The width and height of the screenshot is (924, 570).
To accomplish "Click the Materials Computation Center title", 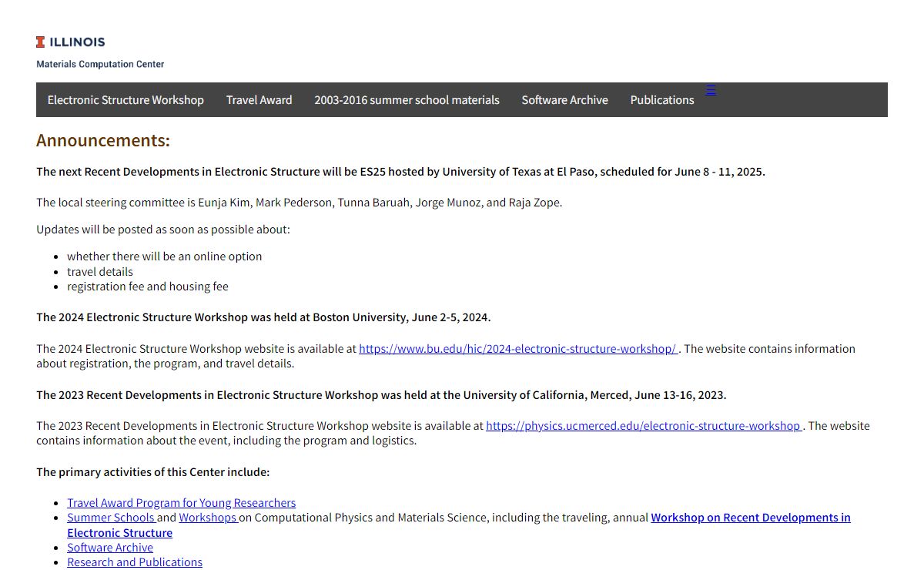I will click(100, 64).
